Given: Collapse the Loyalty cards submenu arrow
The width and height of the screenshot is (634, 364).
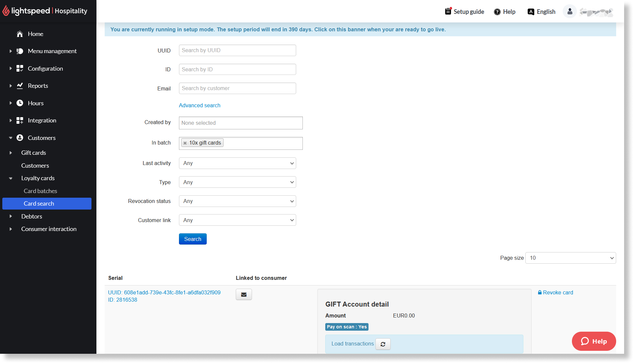Looking at the screenshot, I should coord(11,179).
